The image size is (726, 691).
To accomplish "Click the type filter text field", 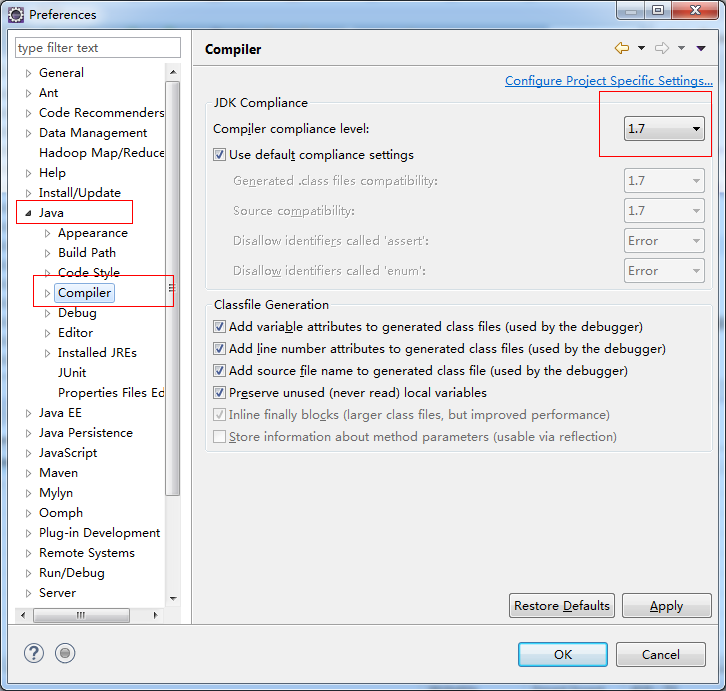I will click(x=98, y=48).
